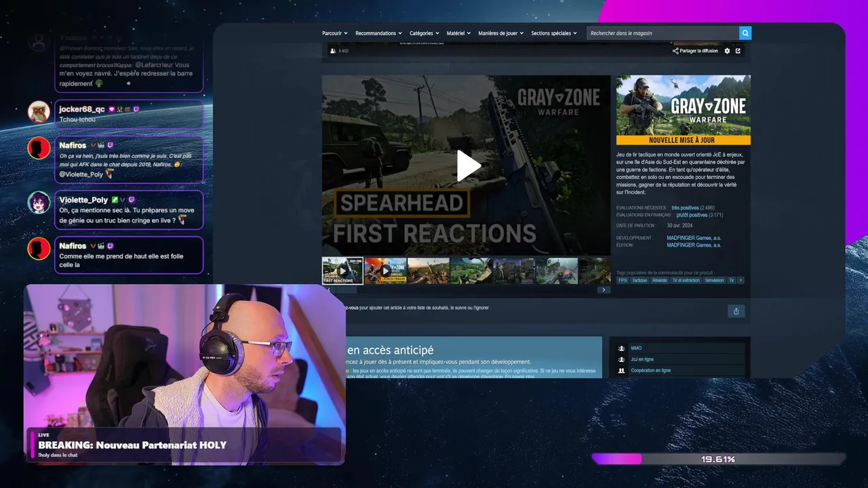Click the MMO feature people icon
This screenshot has width=868, height=488.
621,348
